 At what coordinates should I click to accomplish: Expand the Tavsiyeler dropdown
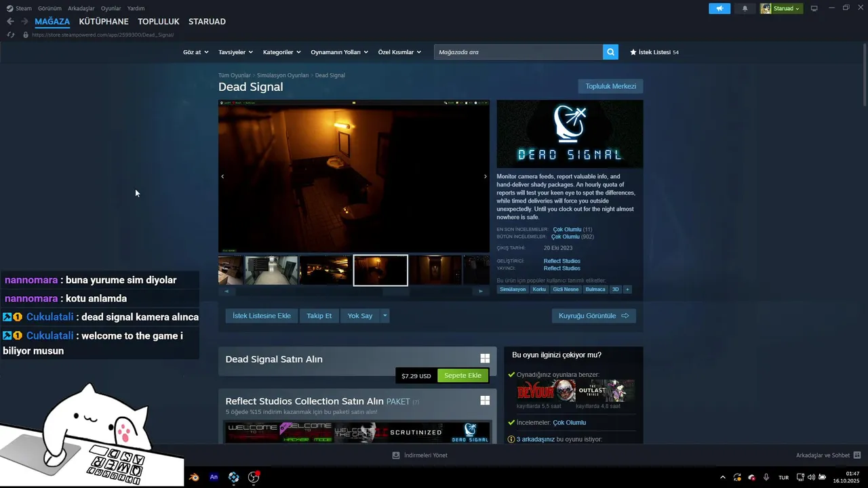235,52
